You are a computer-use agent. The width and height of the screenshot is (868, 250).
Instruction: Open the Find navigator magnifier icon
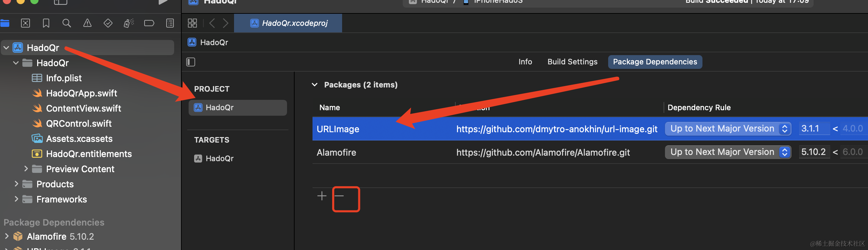coord(67,23)
